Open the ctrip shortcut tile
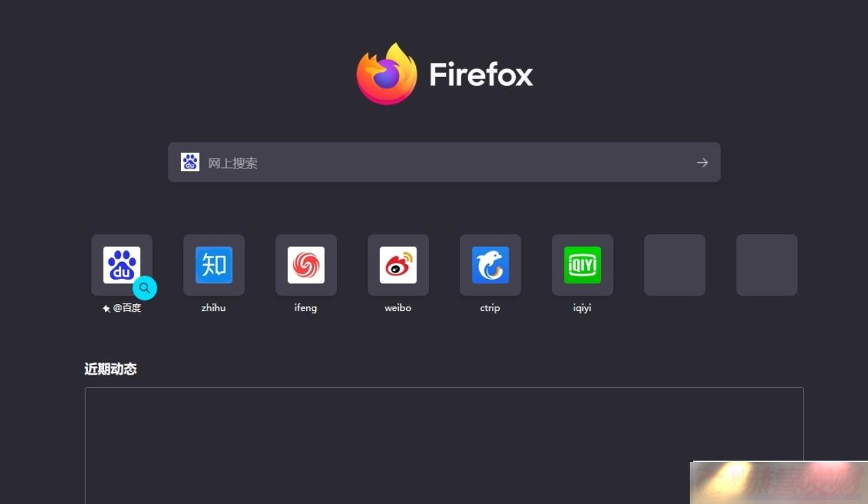The height and width of the screenshot is (504, 868). [x=491, y=265]
